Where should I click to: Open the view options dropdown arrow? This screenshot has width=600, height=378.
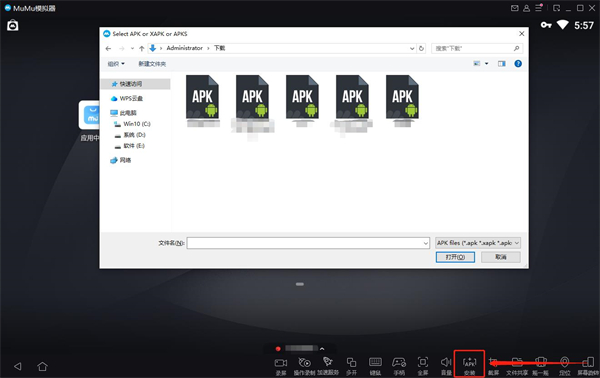[x=487, y=64]
